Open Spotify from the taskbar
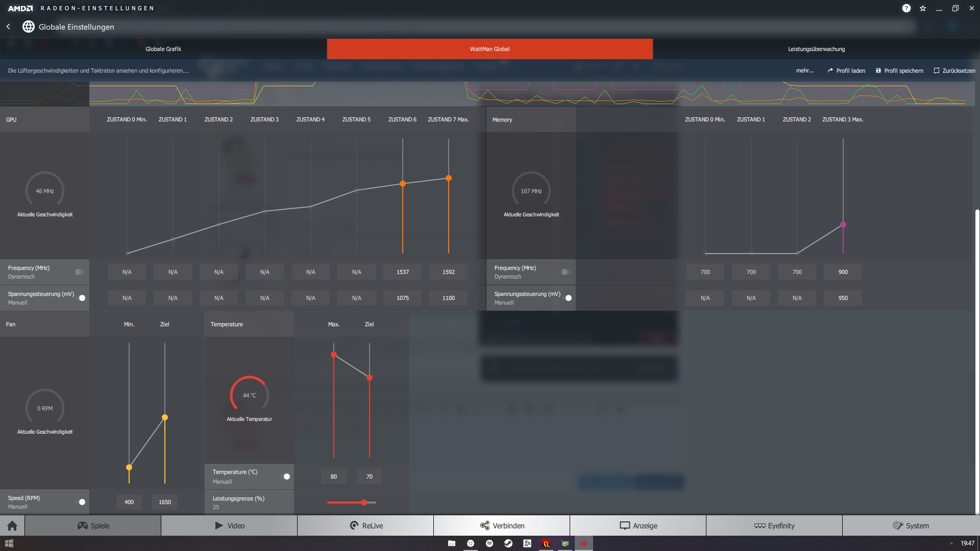The image size is (980, 551). 489,543
